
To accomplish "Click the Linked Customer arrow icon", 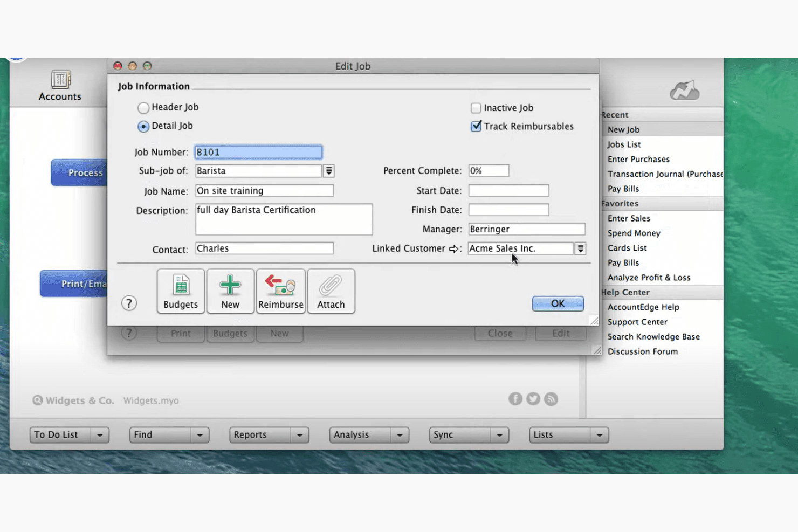I will point(453,249).
